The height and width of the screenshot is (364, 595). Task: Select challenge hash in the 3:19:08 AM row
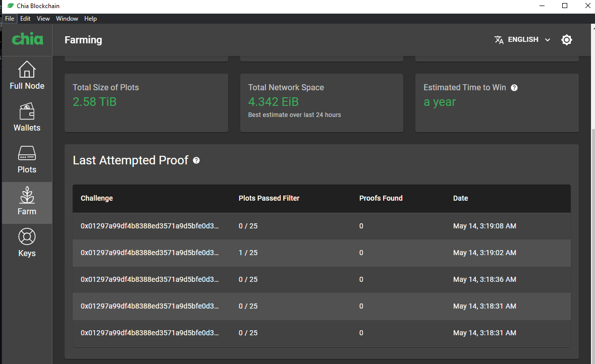coord(149,226)
